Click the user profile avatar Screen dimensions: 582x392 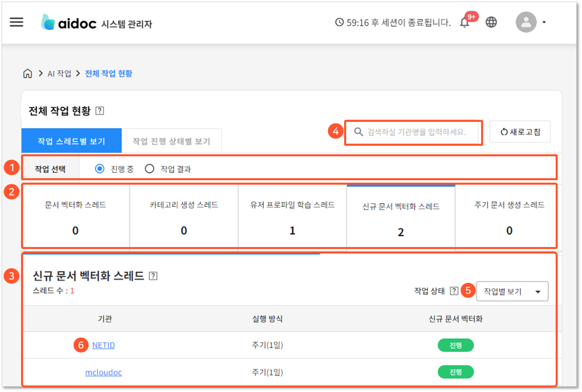tap(526, 22)
